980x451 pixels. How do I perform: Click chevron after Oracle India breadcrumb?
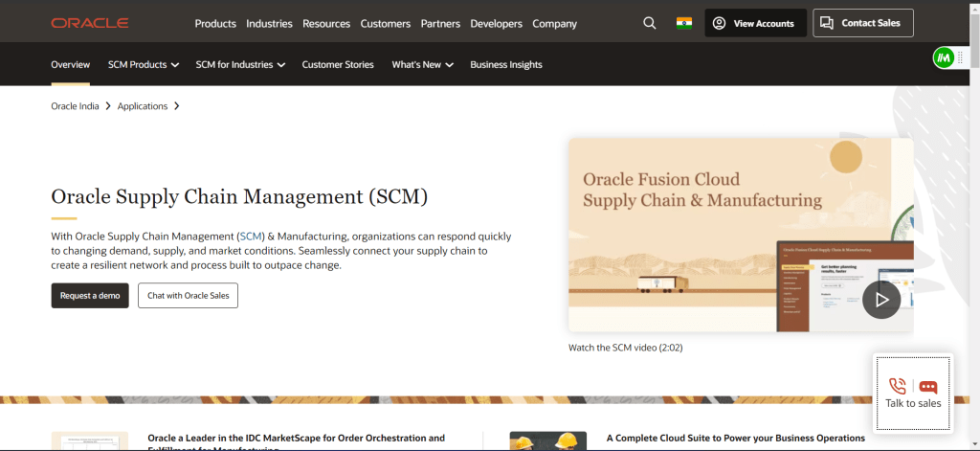108,106
